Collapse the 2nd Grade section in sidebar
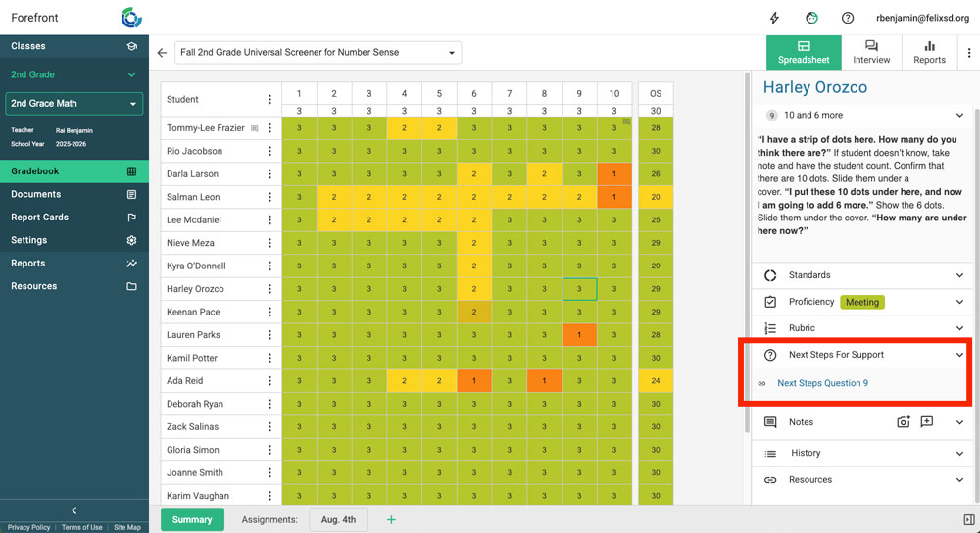980x533 pixels. click(x=132, y=74)
